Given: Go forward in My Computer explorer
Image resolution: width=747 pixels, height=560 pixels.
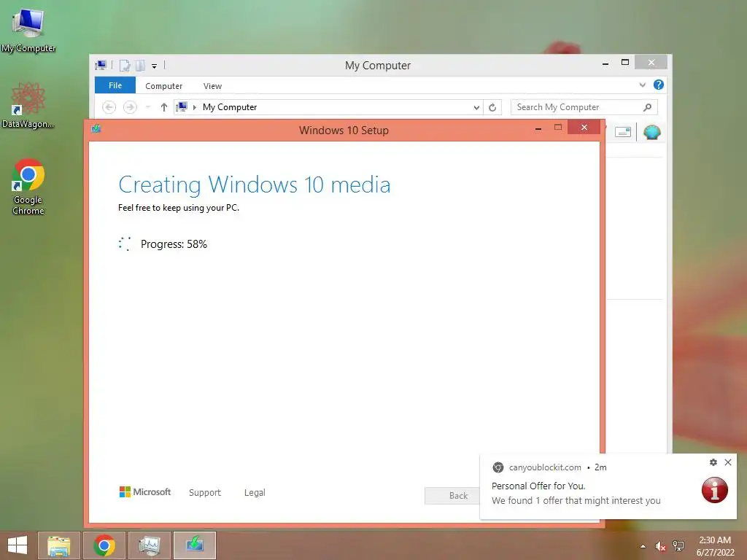Looking at the screenshot, I should point(130,107).
